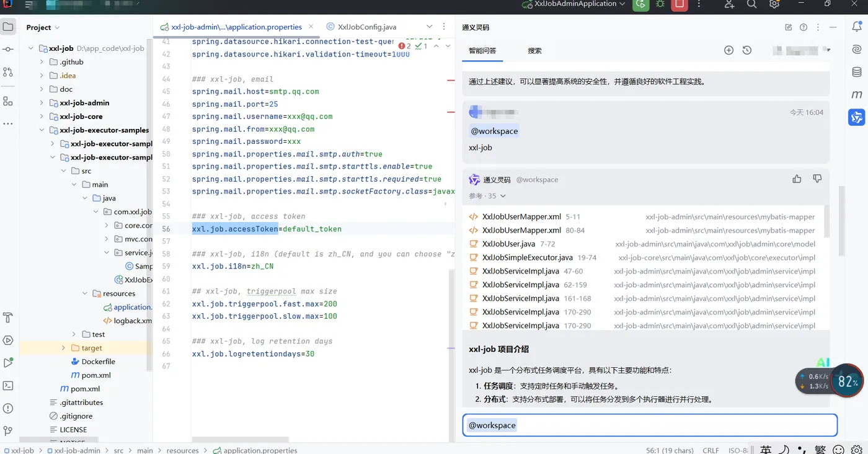Open the XxlJobAdminApplication run configuration dropdown
Screen dimensions: 868x454
(574, 4)
